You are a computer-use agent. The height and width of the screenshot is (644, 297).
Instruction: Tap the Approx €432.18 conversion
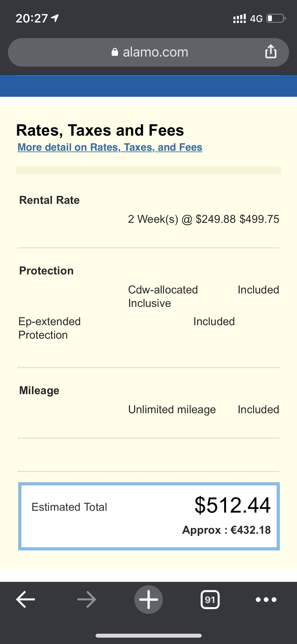click(x=226, y=530)
